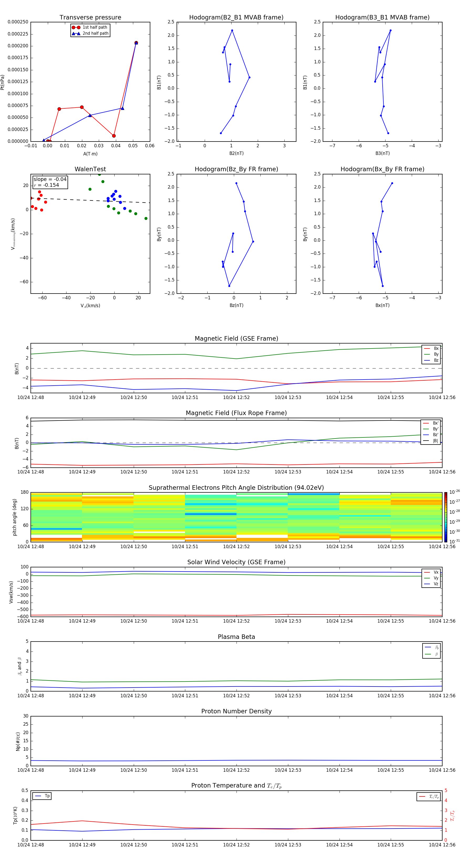This screenshot has width=473, height=868.
Task: Click the 'Bx' entry in GSE legend
Action: coord(431,349)
